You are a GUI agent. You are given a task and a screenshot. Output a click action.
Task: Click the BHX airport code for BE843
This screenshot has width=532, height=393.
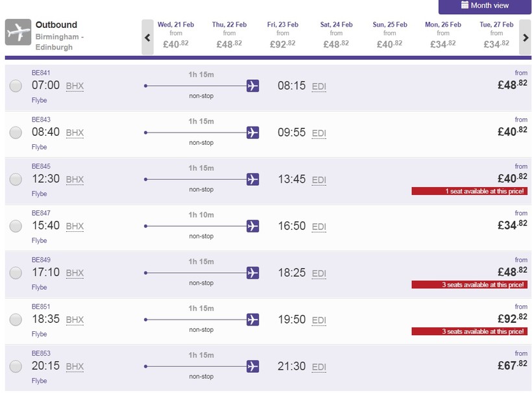(75, 133)
